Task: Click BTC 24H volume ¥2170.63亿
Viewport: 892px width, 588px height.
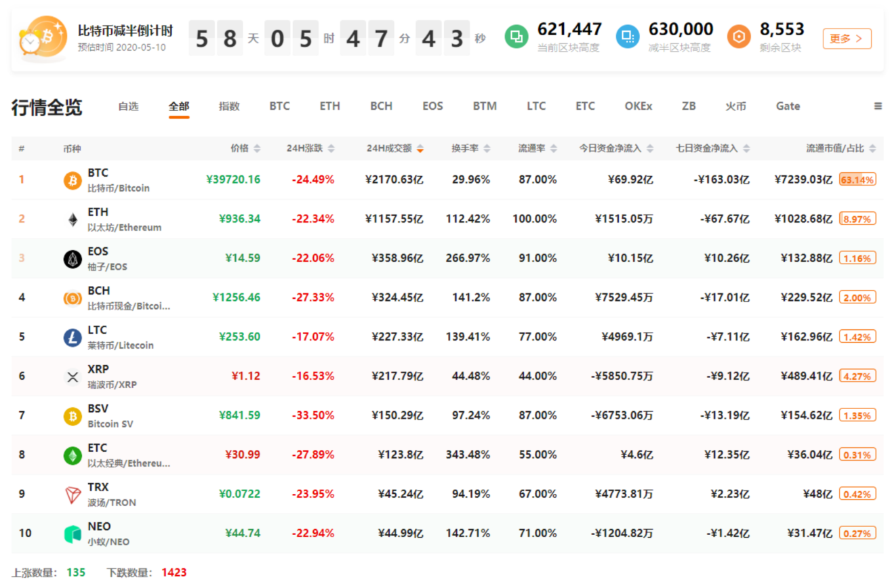Action: click(394, 180)
